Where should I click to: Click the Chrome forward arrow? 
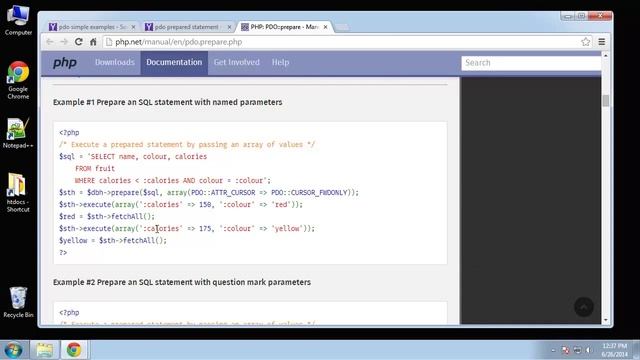pos(64,42)
